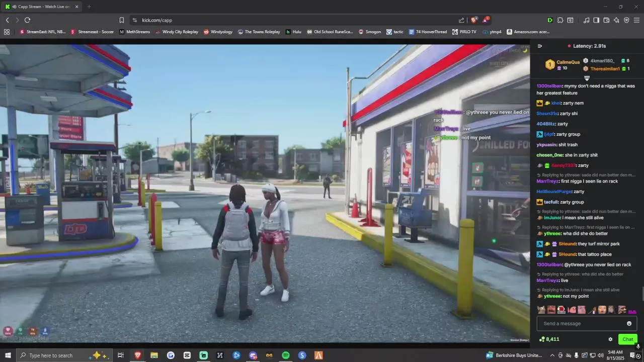
Task: Open the bookmarks apps grid icon
Action: click(x=7, y=32)
